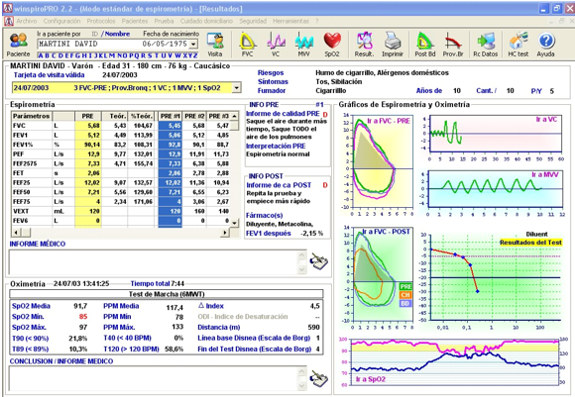575x397 pixels.
Task: Go to the FVC - PRE graph
Action: coord(388,121)
